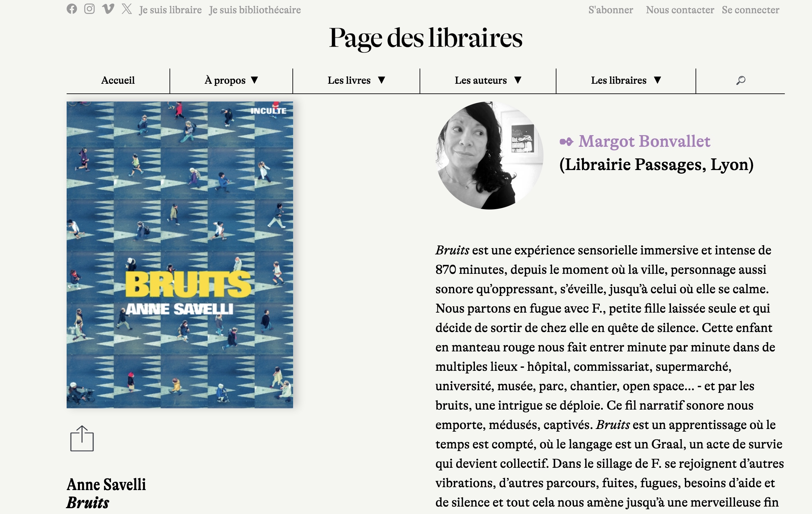Click Se connecter to log in
This screenshot has height=514, width=812.
coord(750,10)
